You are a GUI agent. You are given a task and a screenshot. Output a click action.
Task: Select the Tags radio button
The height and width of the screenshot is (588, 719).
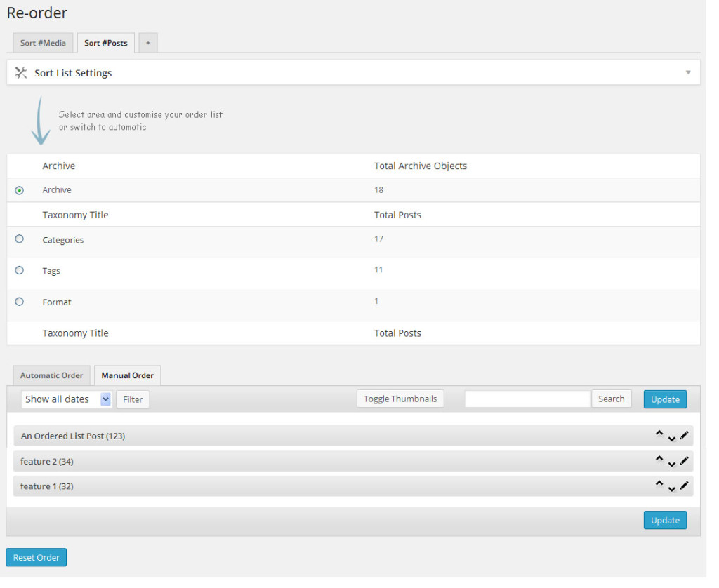[x=20, y=274]
